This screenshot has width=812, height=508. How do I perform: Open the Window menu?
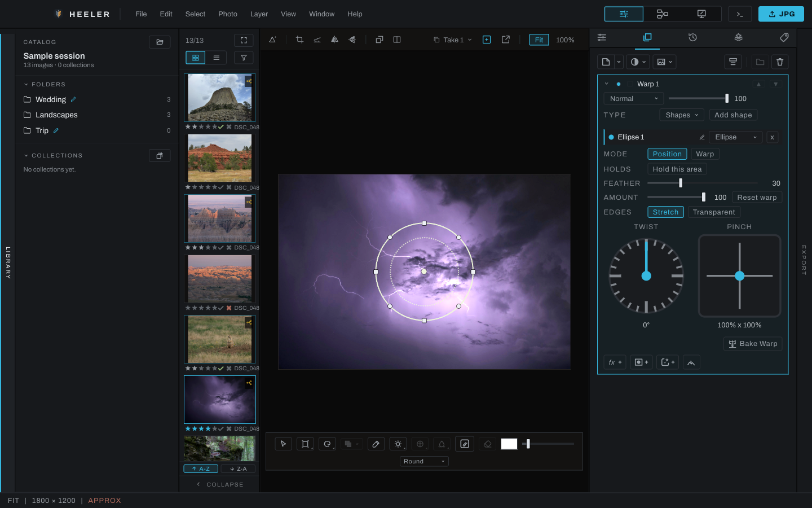point(321,14)
